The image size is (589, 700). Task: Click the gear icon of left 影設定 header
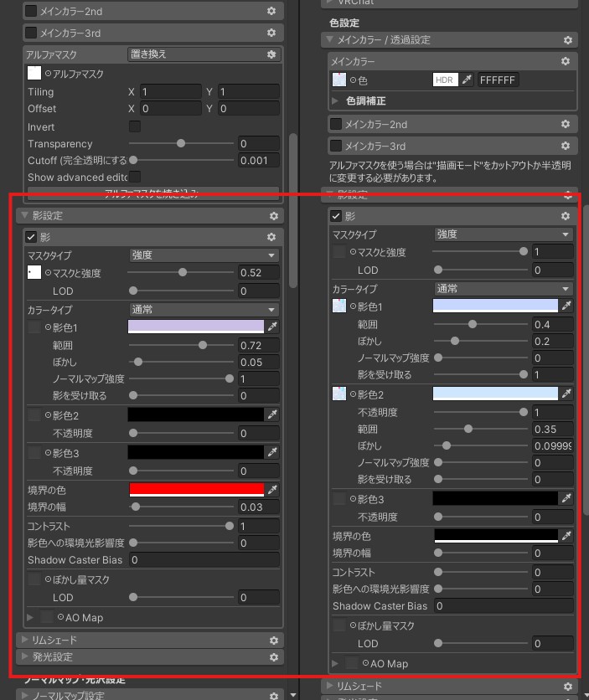click(272, 216)
